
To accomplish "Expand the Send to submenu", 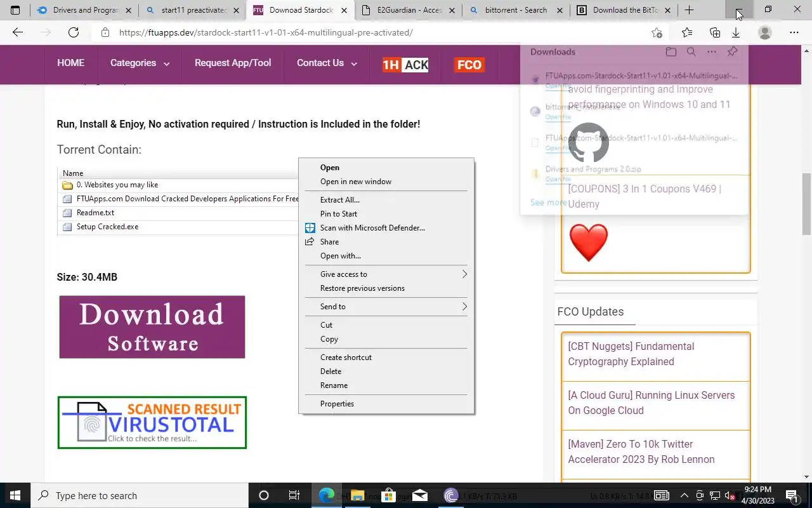I will click(x=386, y=307).
